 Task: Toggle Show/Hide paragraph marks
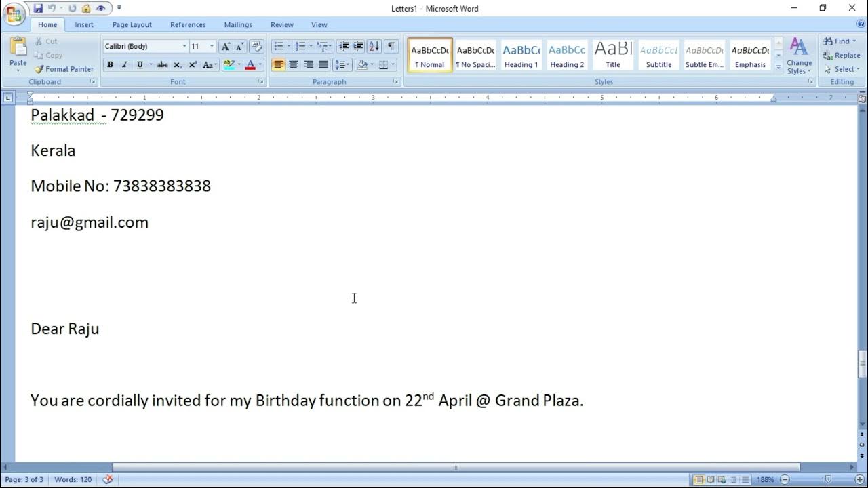(391, 46)
